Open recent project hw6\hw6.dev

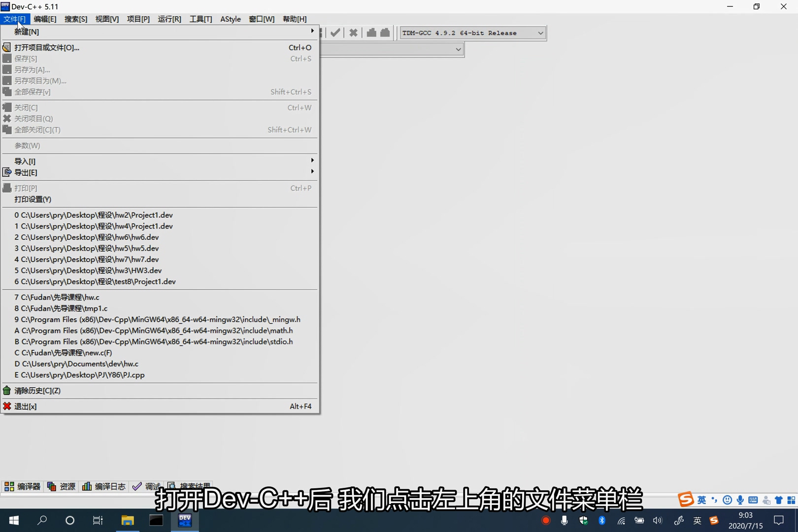(x=160, y=237)
